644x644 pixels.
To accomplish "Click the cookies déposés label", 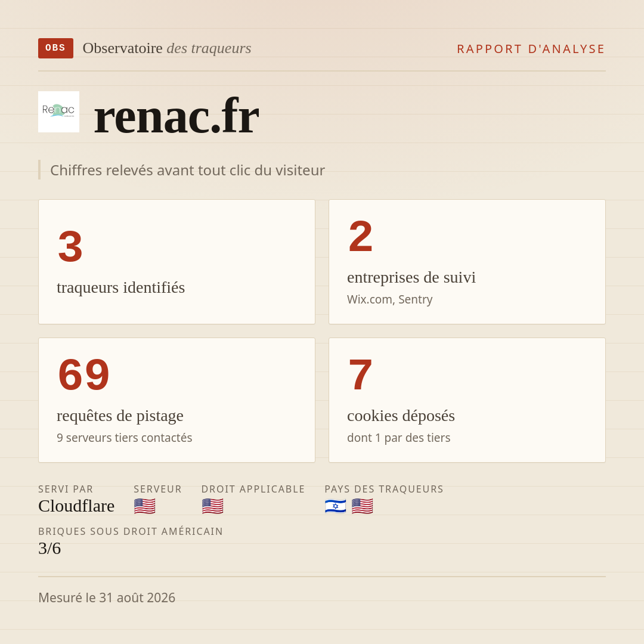I will tap(401, 416).
